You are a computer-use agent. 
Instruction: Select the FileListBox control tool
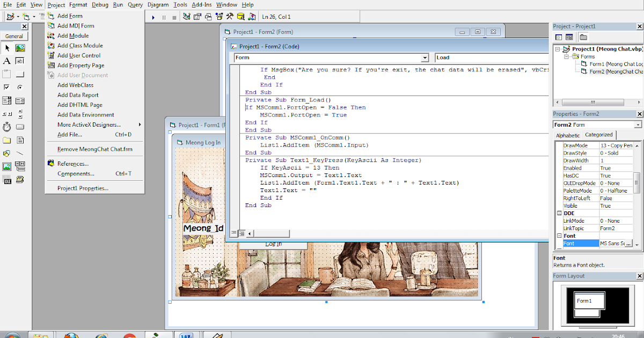[20, 140]
